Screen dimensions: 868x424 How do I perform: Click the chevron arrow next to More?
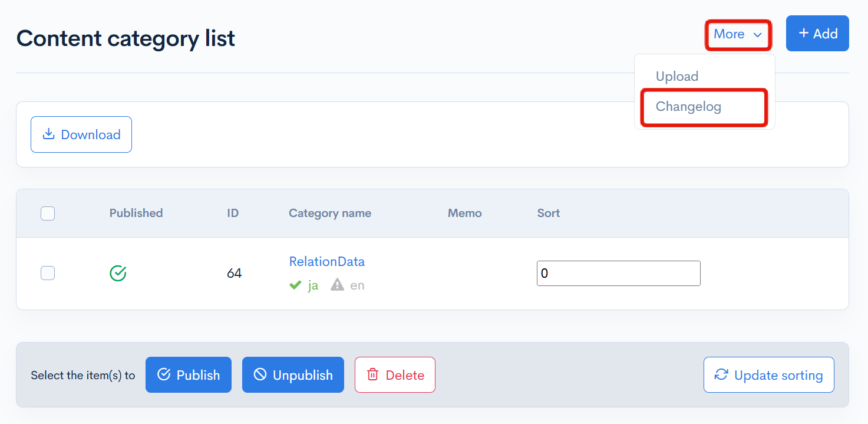point(758,35)
